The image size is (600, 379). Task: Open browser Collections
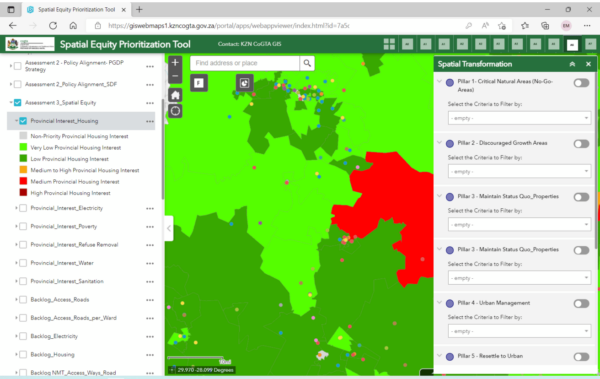coord(545,26)
